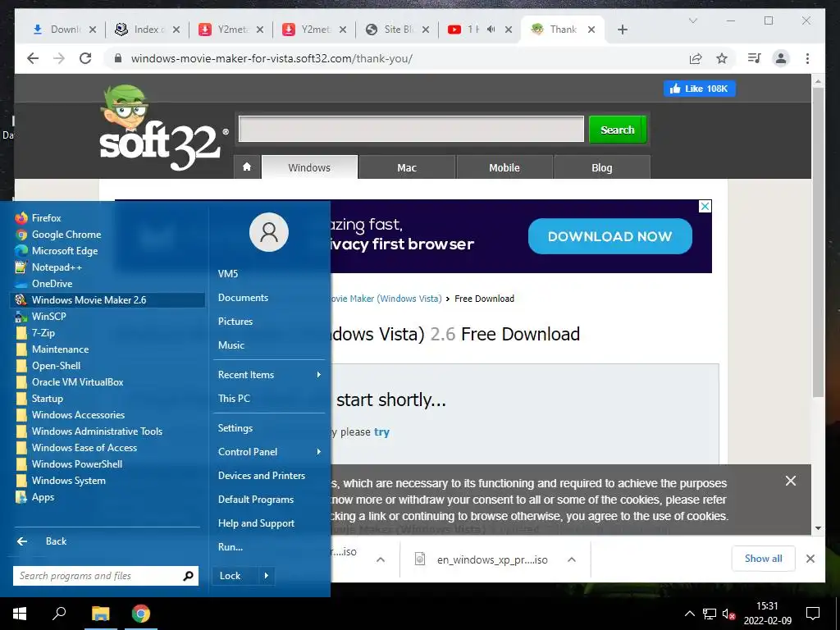Click the Facebook Like 108K button
The width and height of the screenshot is (840, 630).
(x=699, y=89)
